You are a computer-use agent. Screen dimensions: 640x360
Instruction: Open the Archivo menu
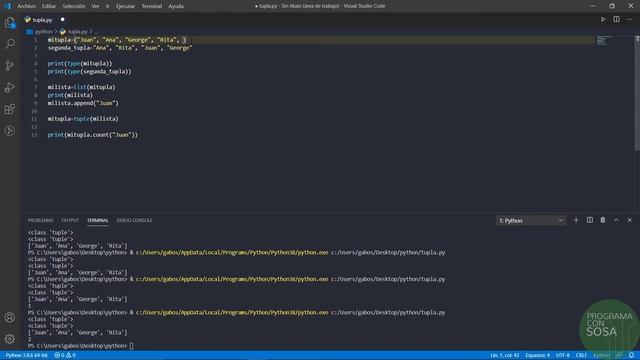[x=26, y=6]
